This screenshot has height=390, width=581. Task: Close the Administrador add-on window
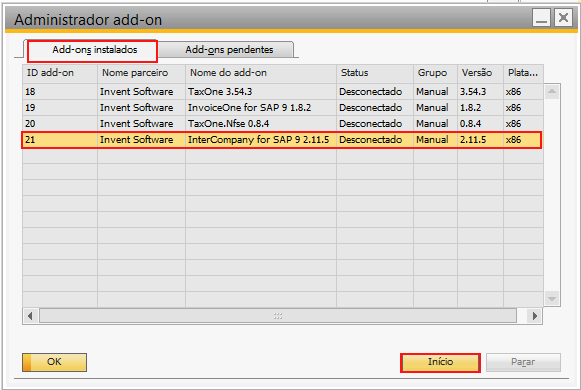coord(563,18)
